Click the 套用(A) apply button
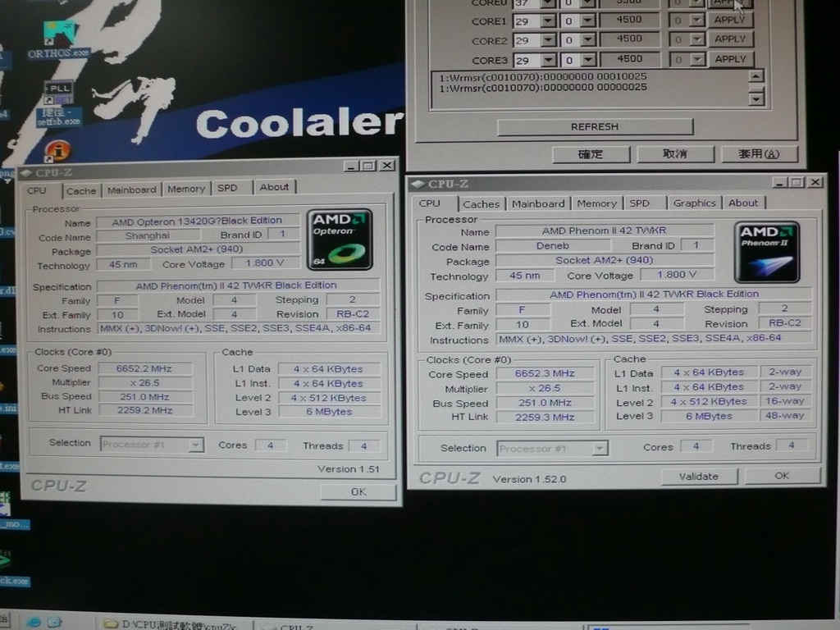This screenshot has width=840, height=630. click(759, 153)
